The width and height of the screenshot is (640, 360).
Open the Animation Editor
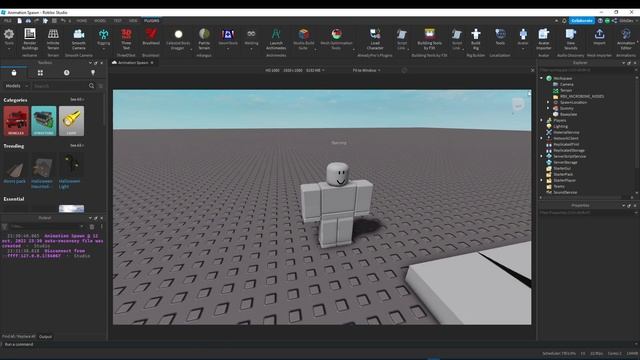coord(626,39)
